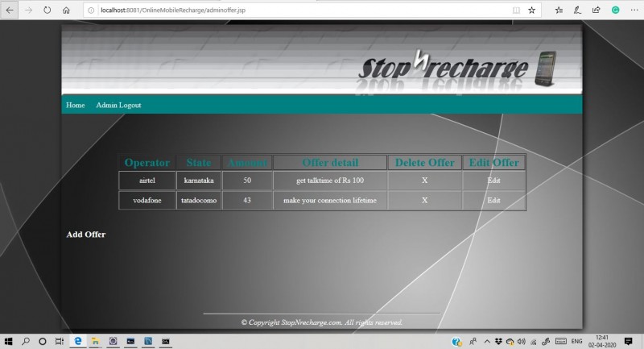Click the Offer detail column header
Image resolution: width=644 pixels, height=349 pixels.
pos(330,162)
